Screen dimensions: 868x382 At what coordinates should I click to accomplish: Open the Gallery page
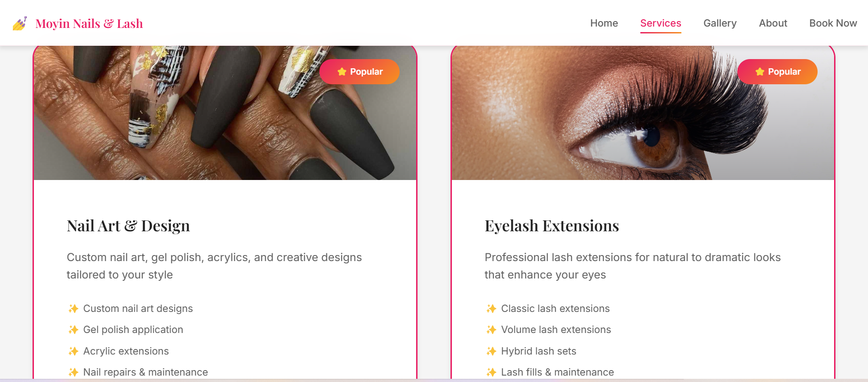(x=720, y=23)
